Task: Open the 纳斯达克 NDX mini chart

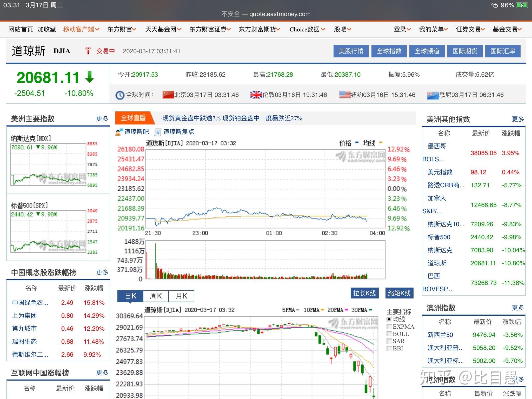Action: point(54,161)
